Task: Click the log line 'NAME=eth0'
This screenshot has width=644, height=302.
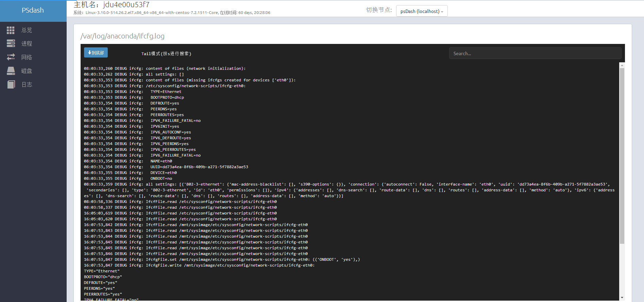Action: tap(128, 161)
